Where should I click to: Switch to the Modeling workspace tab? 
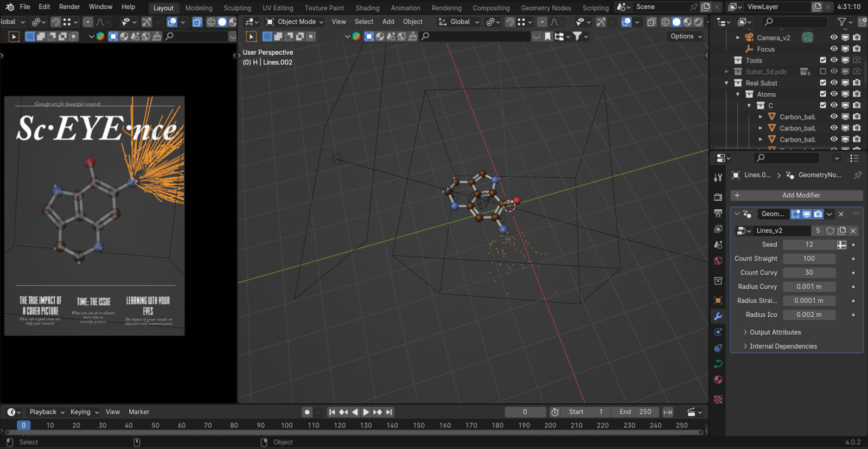click(199, 8)
